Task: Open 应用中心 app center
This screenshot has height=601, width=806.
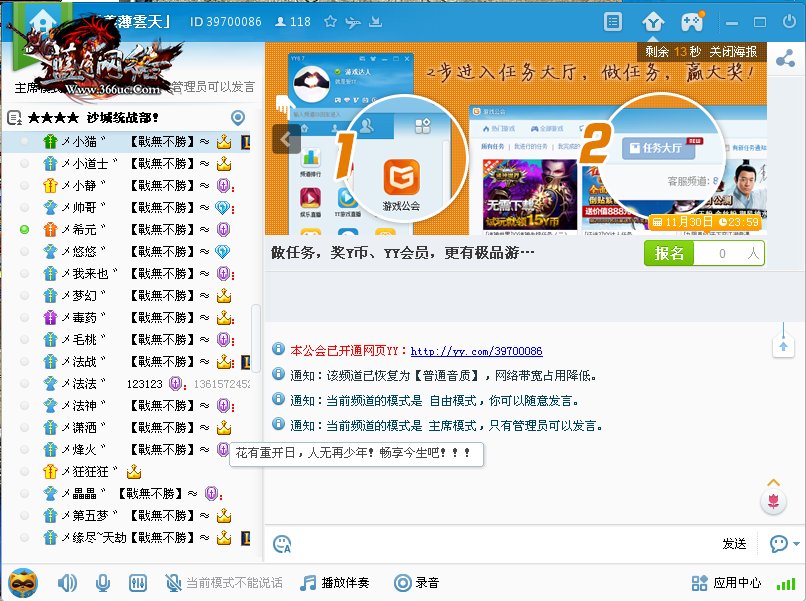Action: click(726, 583)
